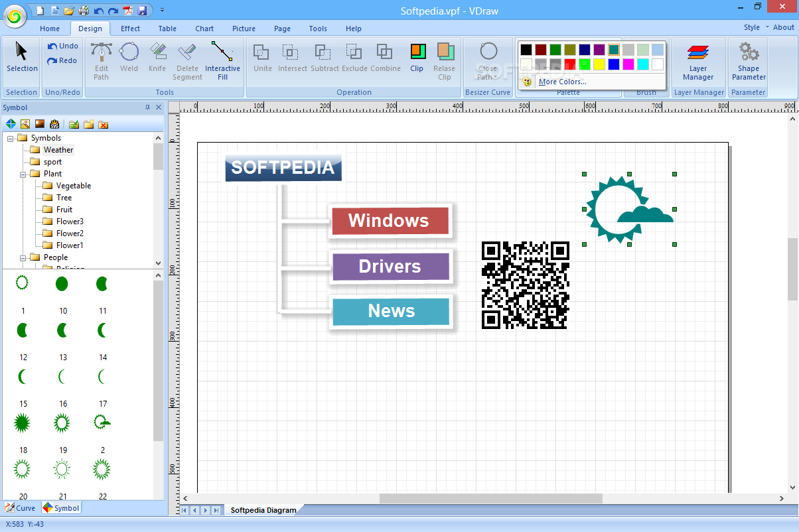Screen dimensions: 799x532
Task: Pick the magenta color swatch
Action: tap(628, 64)
